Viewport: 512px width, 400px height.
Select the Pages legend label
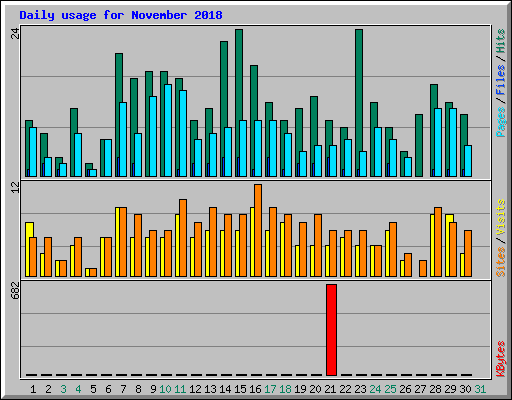click(500, 122)
